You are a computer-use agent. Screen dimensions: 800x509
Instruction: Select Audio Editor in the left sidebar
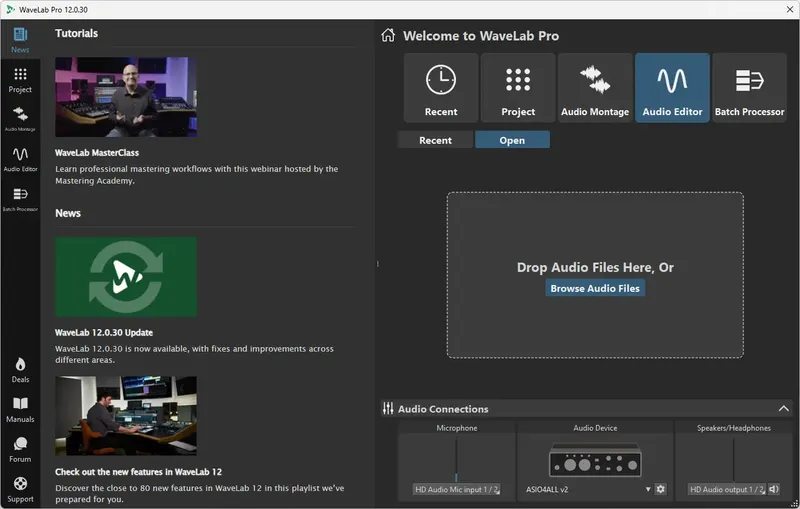(x=20, y=160)
